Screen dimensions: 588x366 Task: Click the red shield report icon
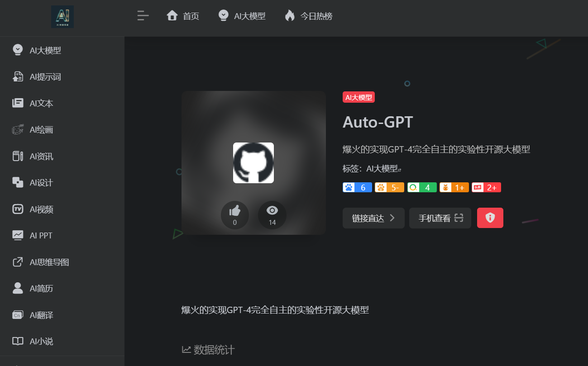pos(490,218)
